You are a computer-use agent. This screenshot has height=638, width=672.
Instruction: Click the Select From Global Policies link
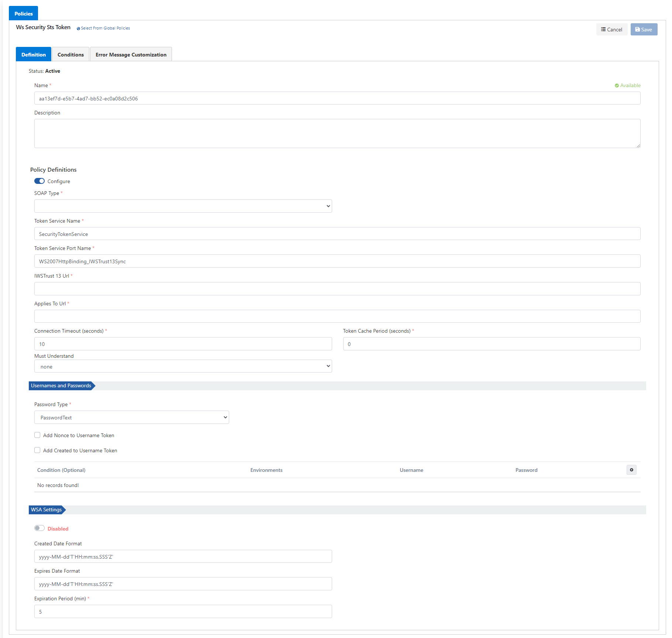(105, 28)
